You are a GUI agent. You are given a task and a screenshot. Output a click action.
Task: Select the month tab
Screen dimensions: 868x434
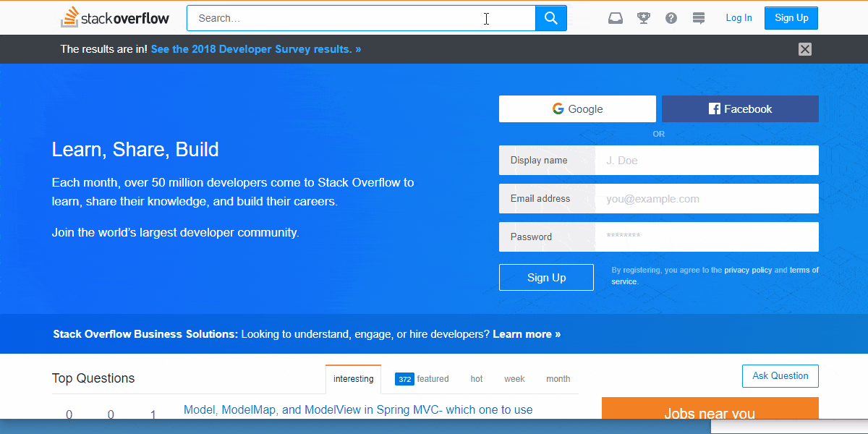point(558,379)
